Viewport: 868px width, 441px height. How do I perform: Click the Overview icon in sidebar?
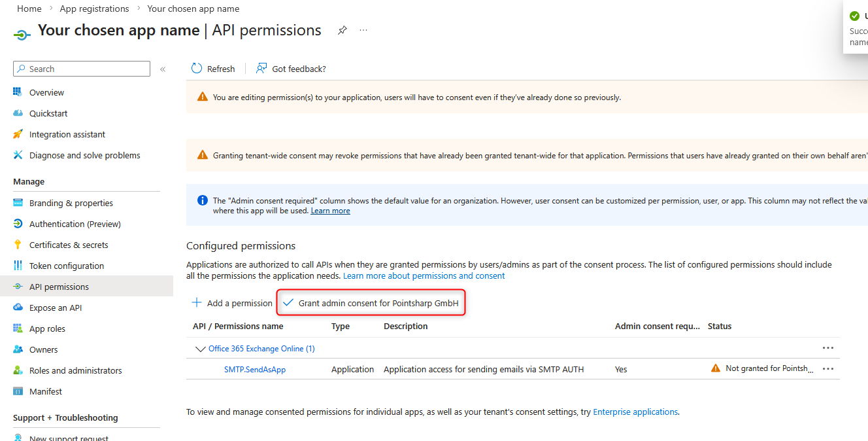pyautogui.click(x=18, y=92)
